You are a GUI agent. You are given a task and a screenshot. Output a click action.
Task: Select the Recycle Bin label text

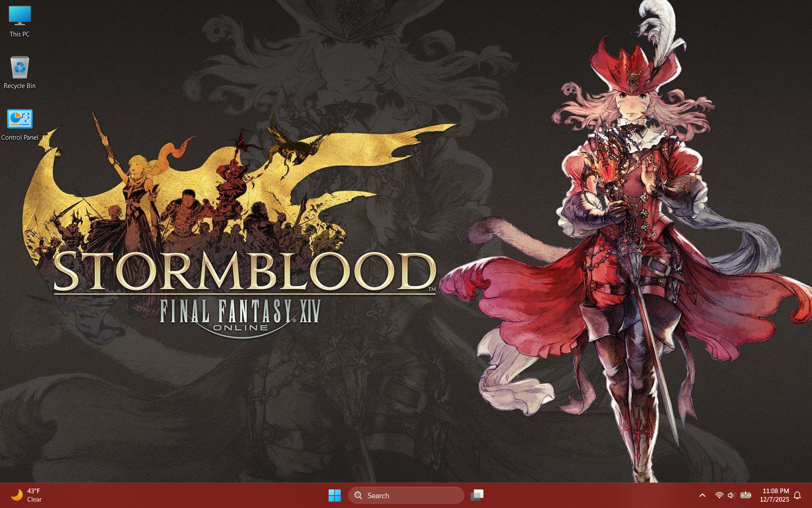[x=19, y=86]
